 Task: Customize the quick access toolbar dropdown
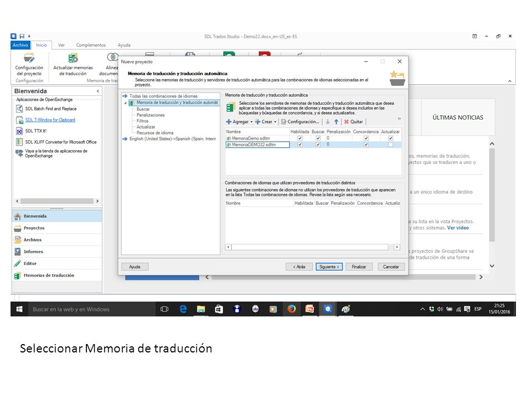[x=29, y=36]
